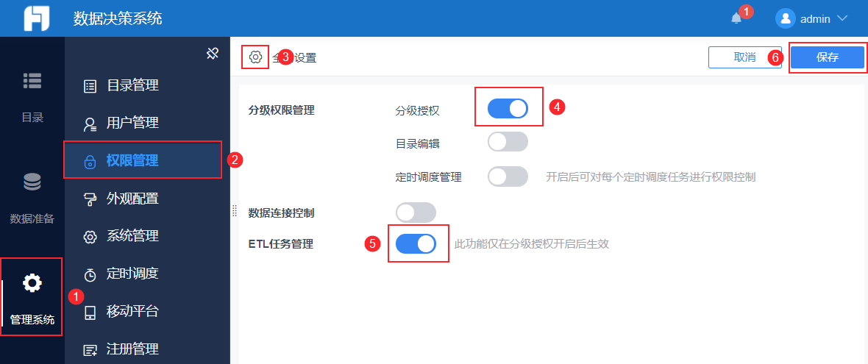
Task: Select 管理系统 gear icon in left rail
Action: (x=32, y=282)
